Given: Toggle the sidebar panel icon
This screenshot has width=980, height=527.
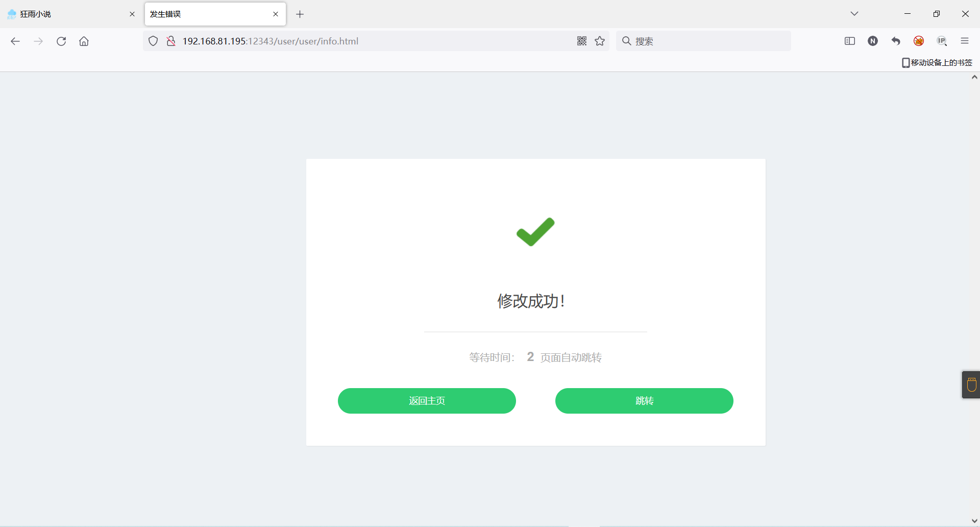Looking at the screenshot, I should click(x=850, y=41).
